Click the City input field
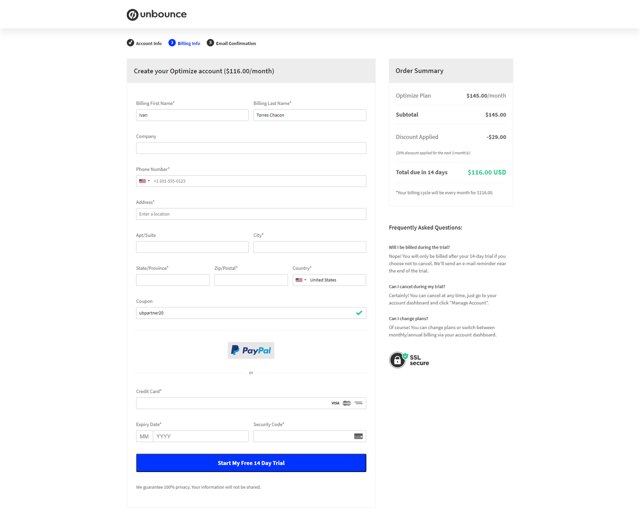Image resolution: width=640 pixels, height=521 pixels. tap(310, 247)
